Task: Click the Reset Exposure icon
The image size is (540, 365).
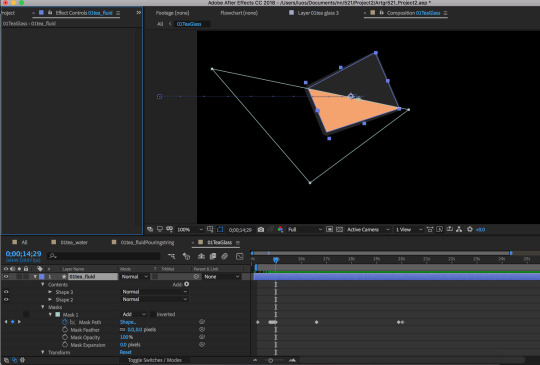Action: click(x=470, y=229)
